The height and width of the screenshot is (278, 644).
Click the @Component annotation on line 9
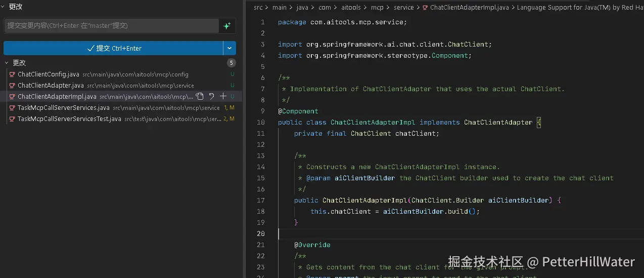[298, 111]
